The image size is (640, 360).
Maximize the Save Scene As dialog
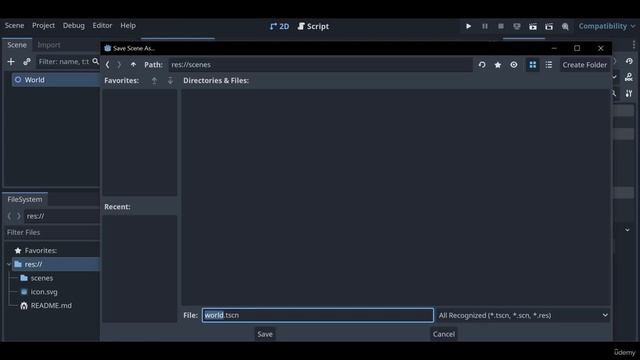click(x=577, y=48)
